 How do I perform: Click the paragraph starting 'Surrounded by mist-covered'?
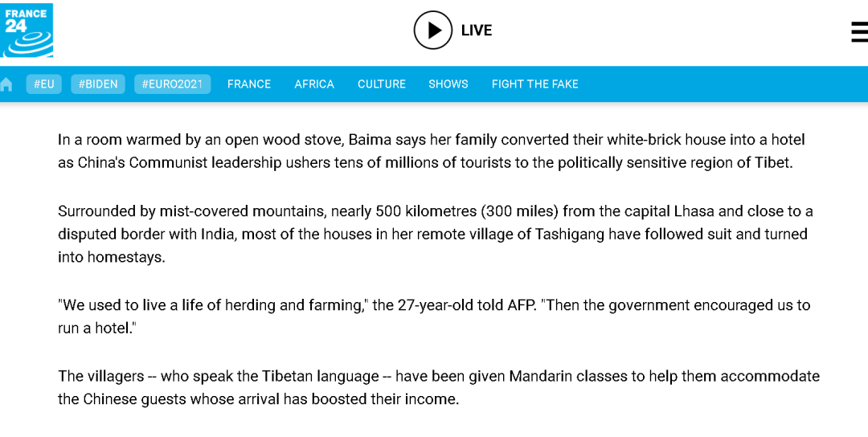tap(433, 234)
